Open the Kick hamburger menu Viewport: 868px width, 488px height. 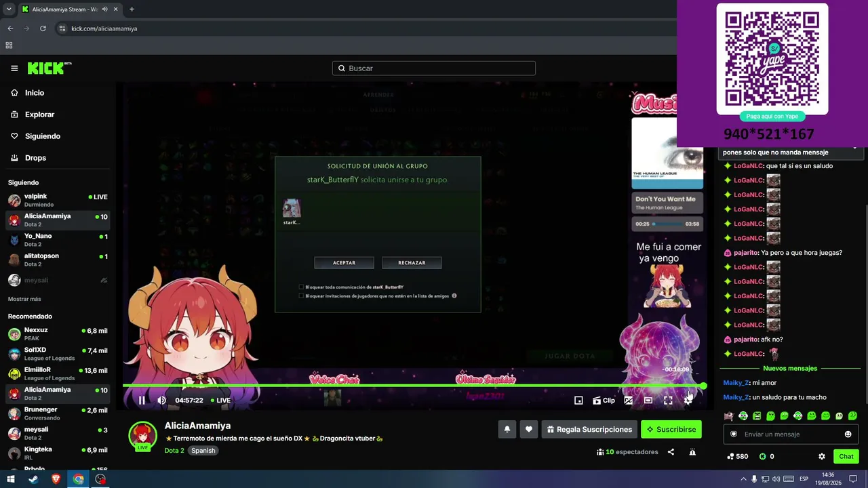click(14, 68)
